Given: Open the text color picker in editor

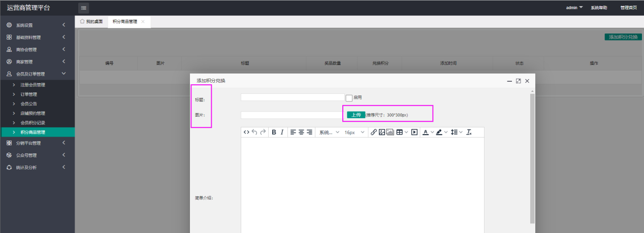Looking at the screenshot, I should [x=426, y=132].
